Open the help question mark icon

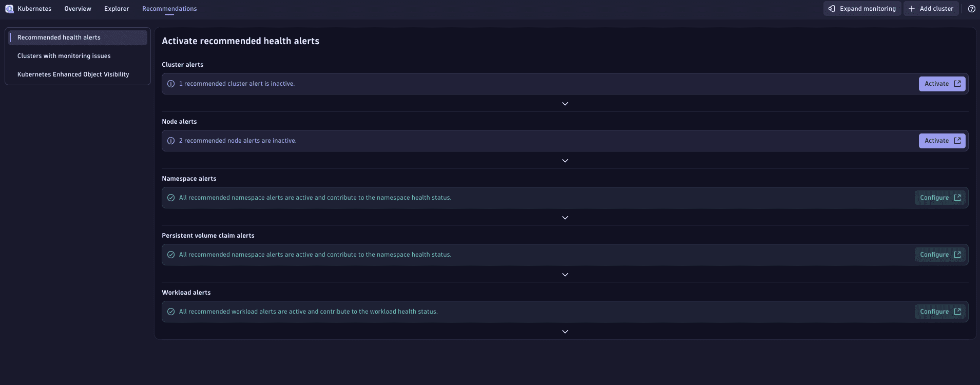(971, 9)
